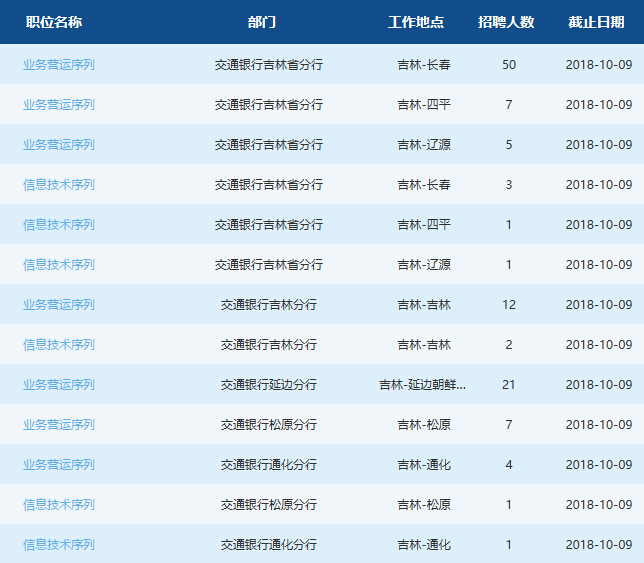
Task: Select the 吉林-松原 cell in the 信息技术序列 row
Action: (424, 505)
